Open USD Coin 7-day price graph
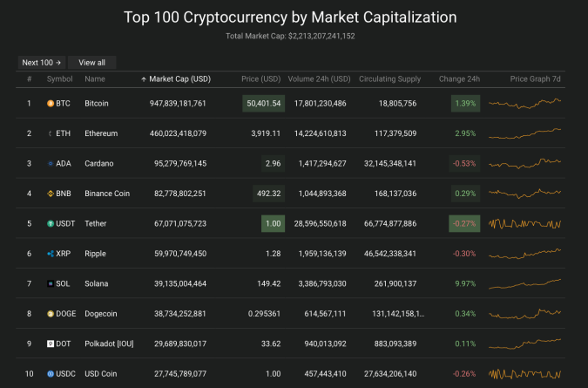 (x=524, y=374)
